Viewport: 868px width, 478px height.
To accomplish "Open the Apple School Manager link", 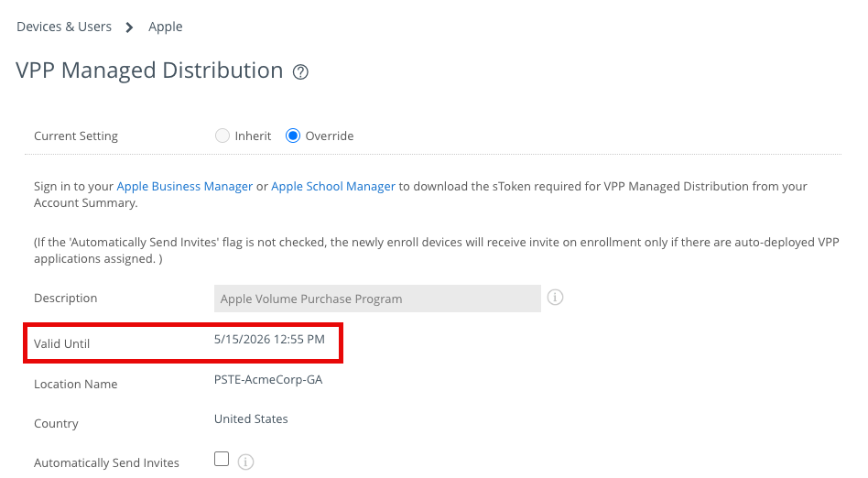I will [333, 186].
